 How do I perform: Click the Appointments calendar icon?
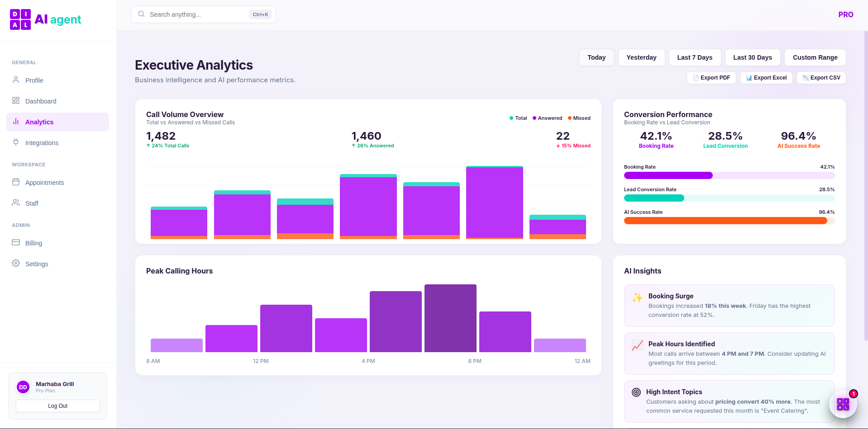pos(16,182)
